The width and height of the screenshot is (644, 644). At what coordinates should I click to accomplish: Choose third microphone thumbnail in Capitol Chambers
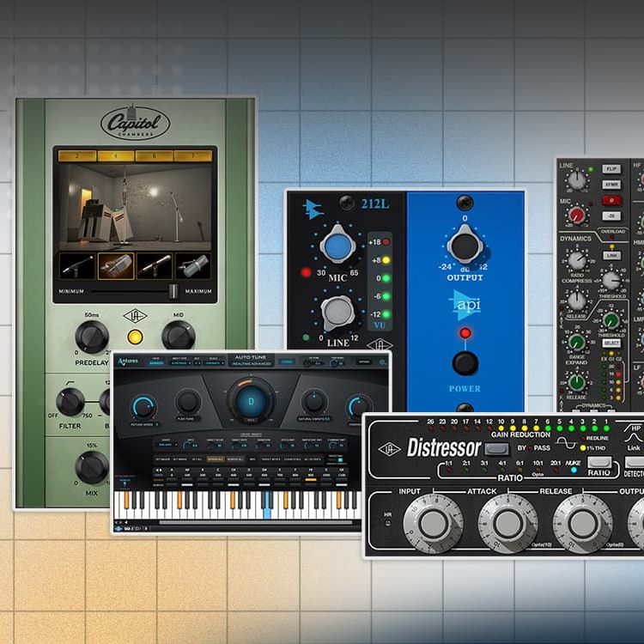(155, 266)
